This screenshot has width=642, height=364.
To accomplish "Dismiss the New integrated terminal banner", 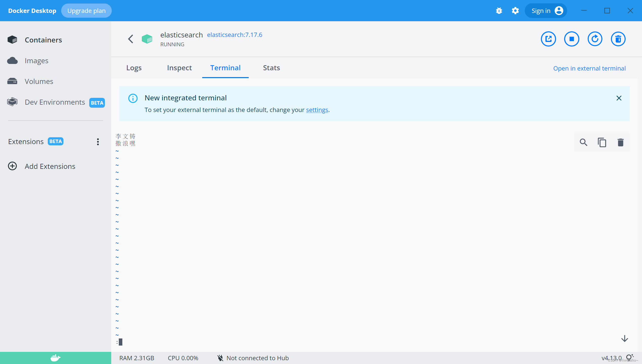I will [619, 98].
